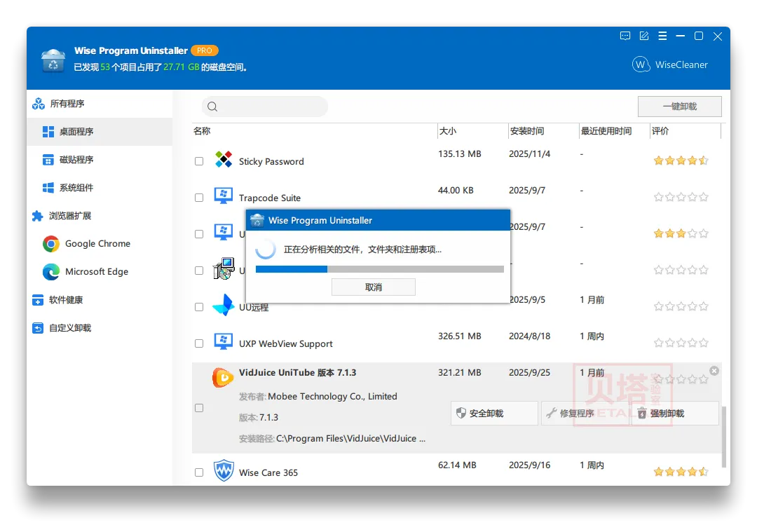Select 磁贴程序 category
Viewport: 757px width, 532px height.
coord(100,159)
